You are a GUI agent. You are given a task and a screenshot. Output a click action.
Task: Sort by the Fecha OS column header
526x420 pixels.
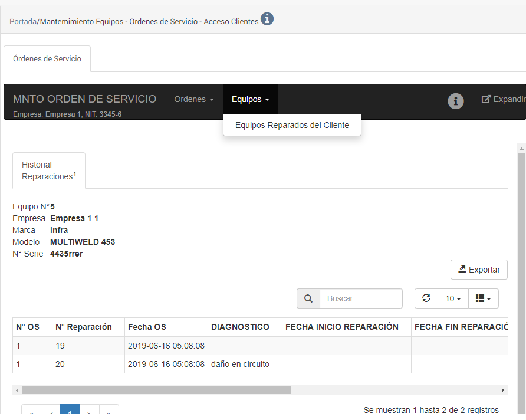pos(147,327)
